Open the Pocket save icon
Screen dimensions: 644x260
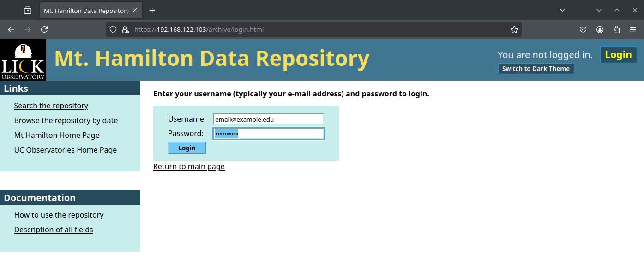tap(583, 30)
